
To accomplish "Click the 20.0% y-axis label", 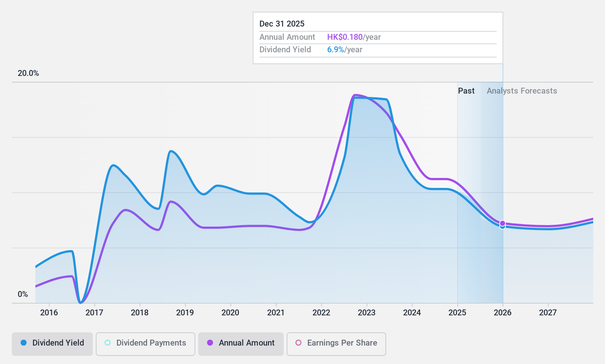I will point(28,73).
